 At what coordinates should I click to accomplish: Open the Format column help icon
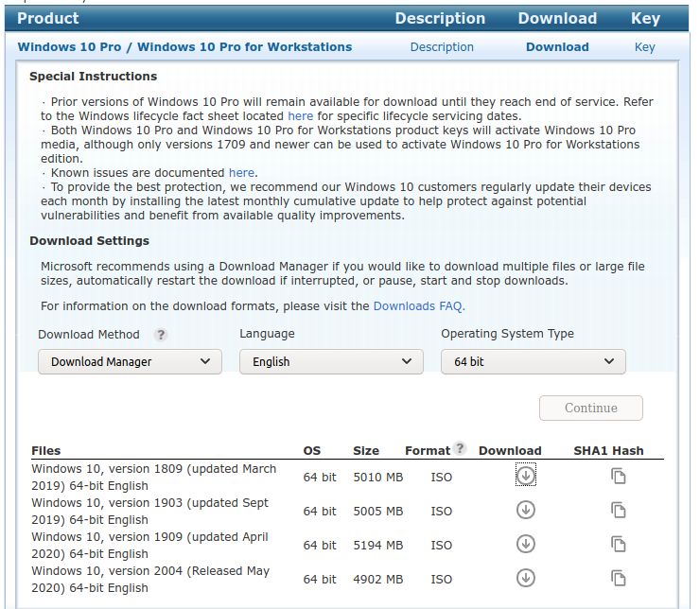[460, 448]
